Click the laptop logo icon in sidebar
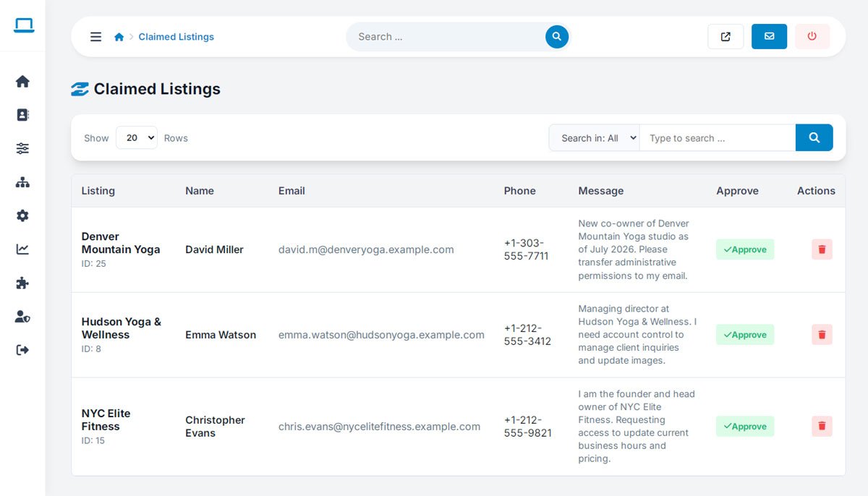868x496 pixels. 23,25
